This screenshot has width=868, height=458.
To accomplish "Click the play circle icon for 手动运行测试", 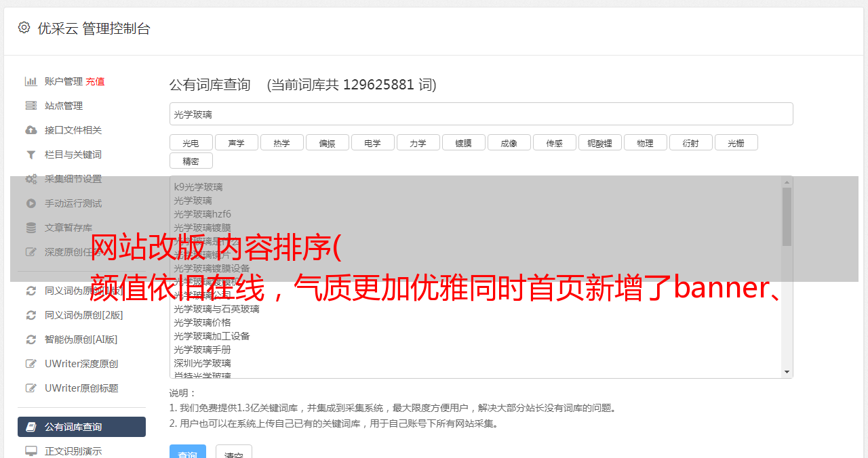I will pos(31,203).
